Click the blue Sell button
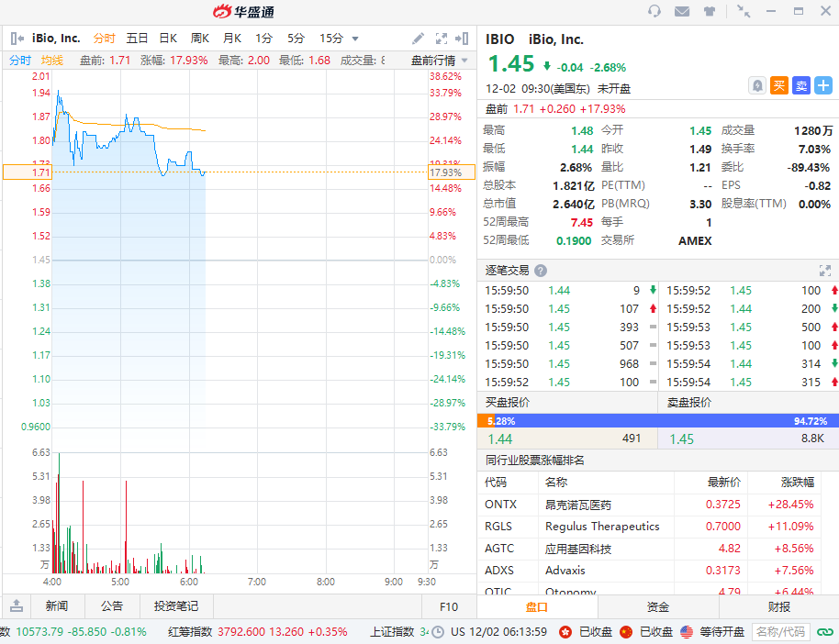Image resolution: width=839 pixels, height=644 pixels. click(x=801, y=85)
